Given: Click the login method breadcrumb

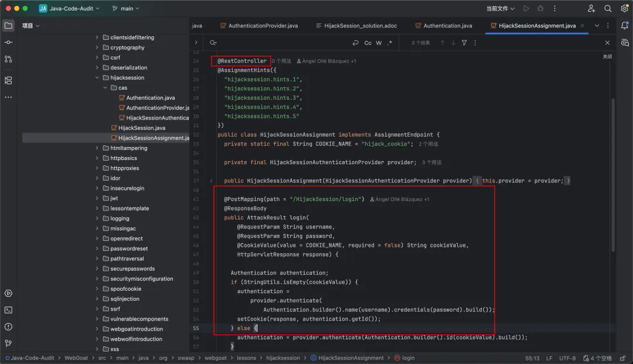Looking at the screenshot, I should (x=404, y=358).
